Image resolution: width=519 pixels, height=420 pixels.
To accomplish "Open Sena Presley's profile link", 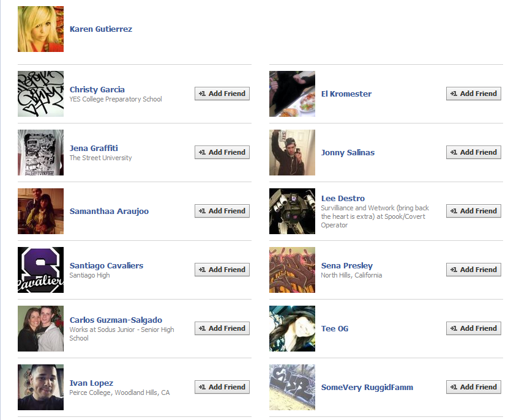I will coord(347,265).
